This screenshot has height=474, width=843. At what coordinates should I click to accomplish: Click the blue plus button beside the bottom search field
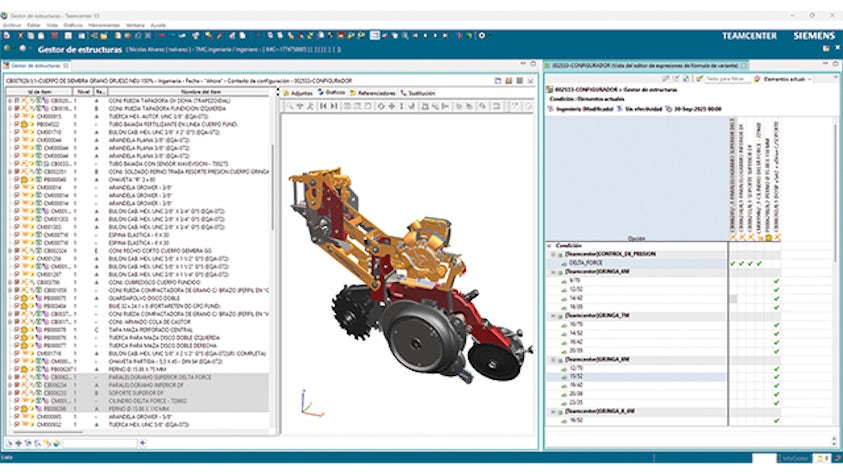142,443
